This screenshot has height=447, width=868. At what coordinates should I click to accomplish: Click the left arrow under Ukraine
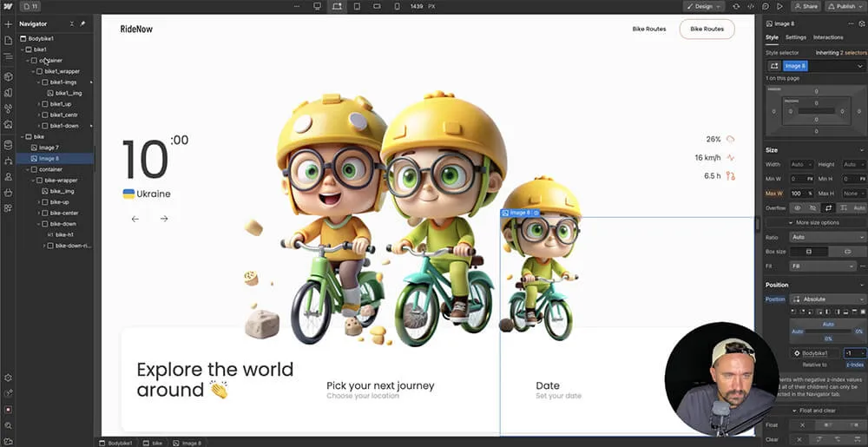135,219
